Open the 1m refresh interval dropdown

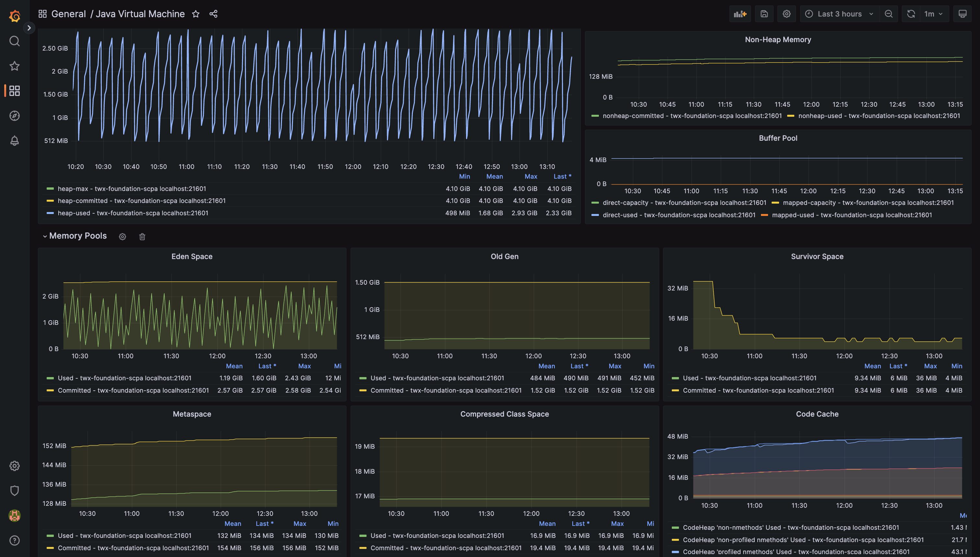pos(933,14)
